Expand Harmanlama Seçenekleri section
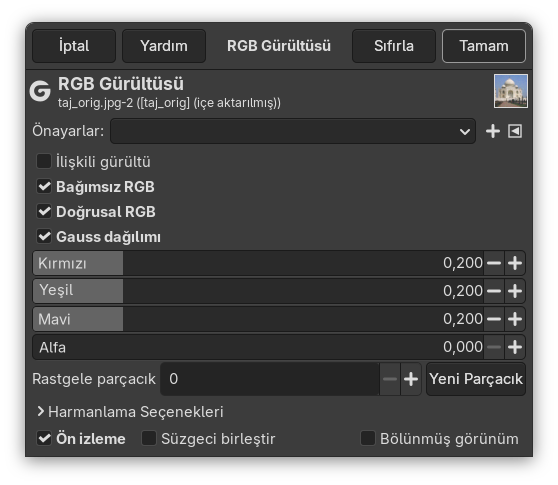This screenshot has width=558, height=485. click(x=130, y=412)
